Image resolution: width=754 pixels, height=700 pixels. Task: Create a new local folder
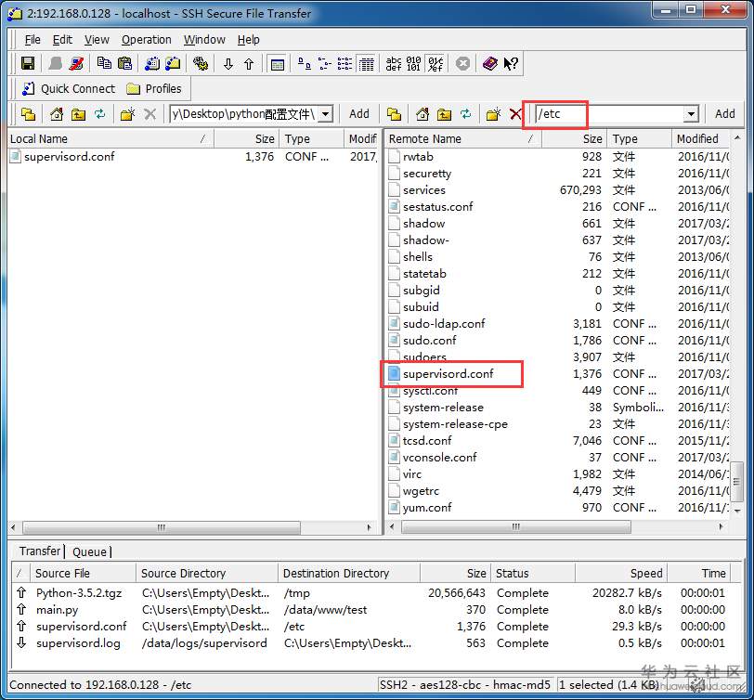click(127, 114)
